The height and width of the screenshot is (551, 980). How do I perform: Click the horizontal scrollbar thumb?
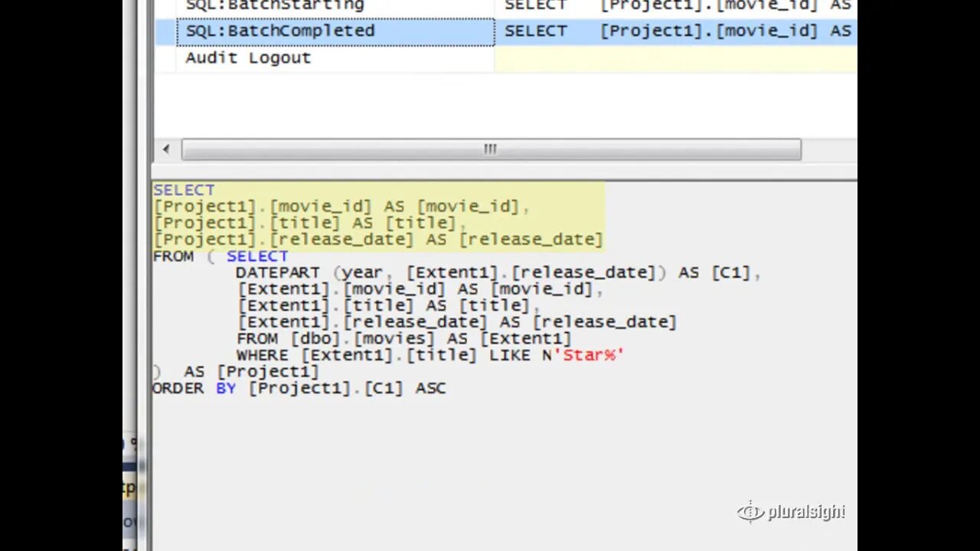491,149
